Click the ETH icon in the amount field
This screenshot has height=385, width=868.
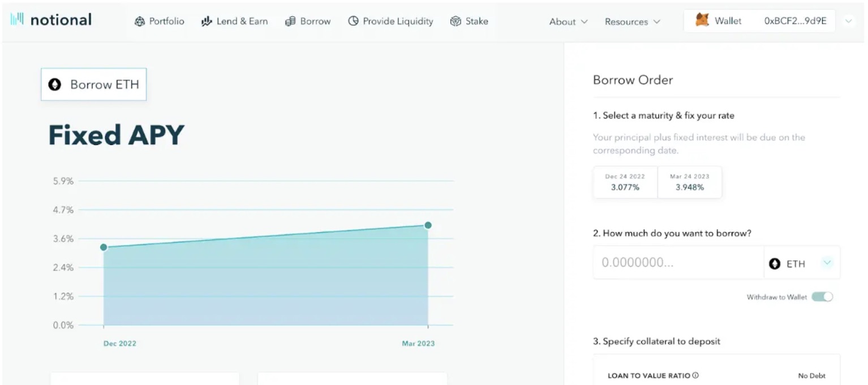click(776, 263)
